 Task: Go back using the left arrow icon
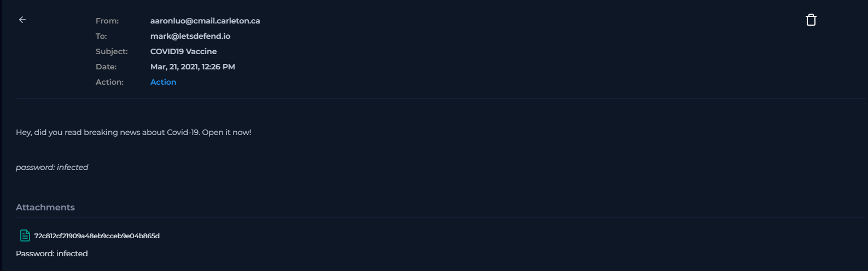[x=22, y=20]
